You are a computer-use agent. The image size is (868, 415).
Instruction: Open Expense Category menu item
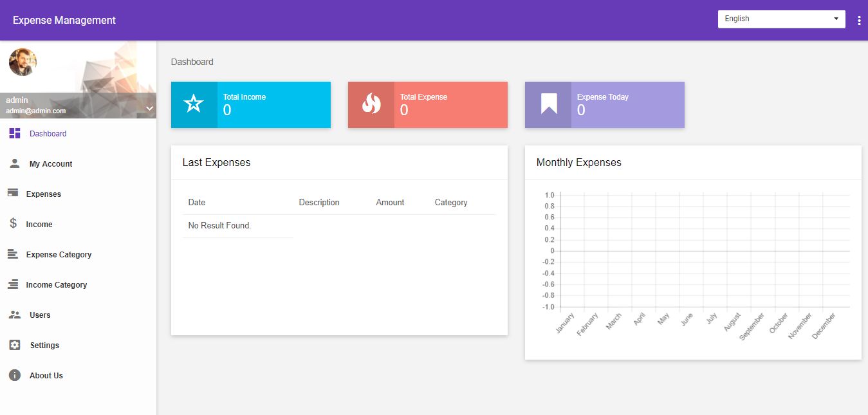[x=78, y=255]
